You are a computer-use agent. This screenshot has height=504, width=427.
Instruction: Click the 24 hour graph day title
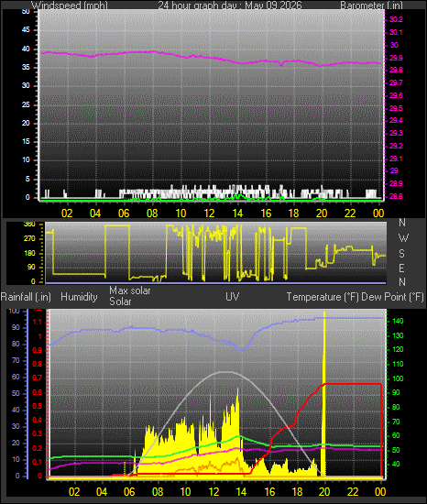click(230, 5)
